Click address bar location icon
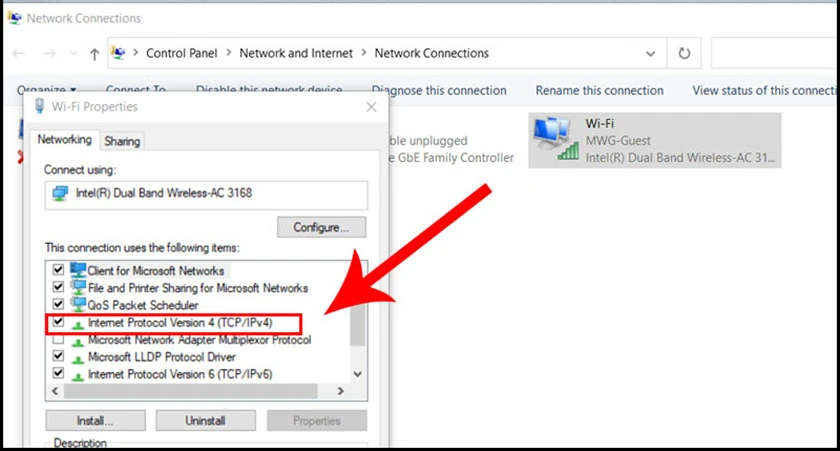This screenshot has width=840, height=451. 118,52
